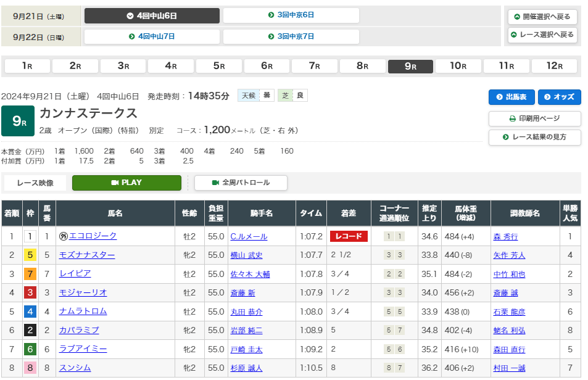Click the red レコード record badge
Image resolution: width=588 pixels, height=380 pixels.
tap(349, 236)
